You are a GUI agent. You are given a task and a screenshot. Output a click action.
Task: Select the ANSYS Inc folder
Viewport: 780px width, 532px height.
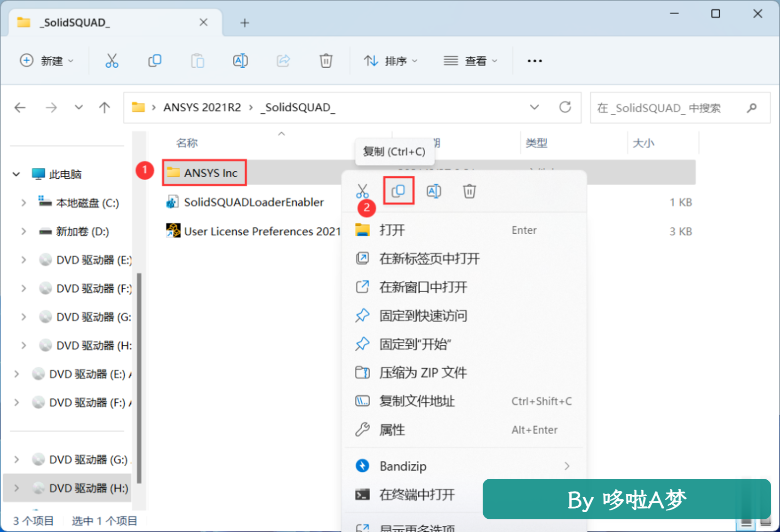click(205, 173)
